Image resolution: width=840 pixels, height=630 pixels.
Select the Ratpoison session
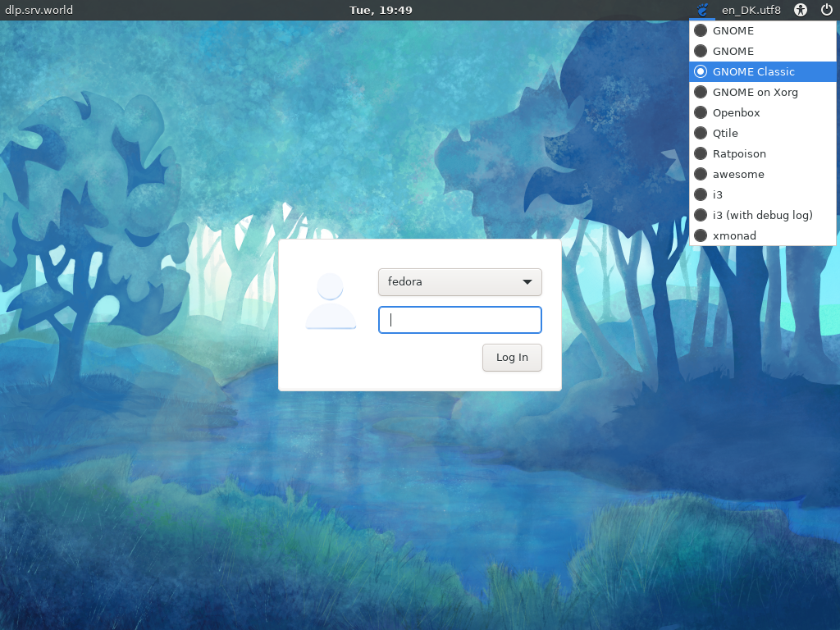point(738,153)
